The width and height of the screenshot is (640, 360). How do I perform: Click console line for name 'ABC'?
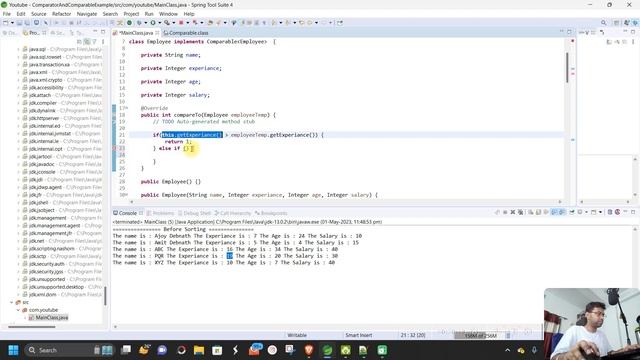tap(225, 249)
